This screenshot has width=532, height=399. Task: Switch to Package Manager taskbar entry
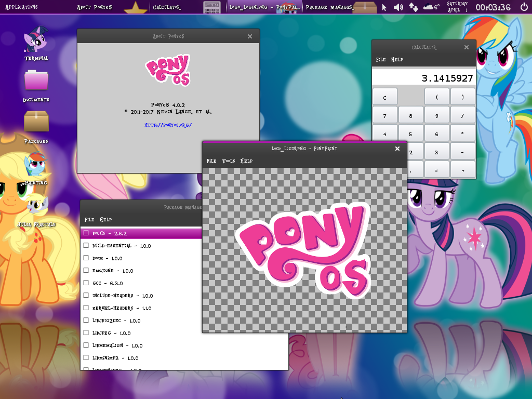[341, 7]
